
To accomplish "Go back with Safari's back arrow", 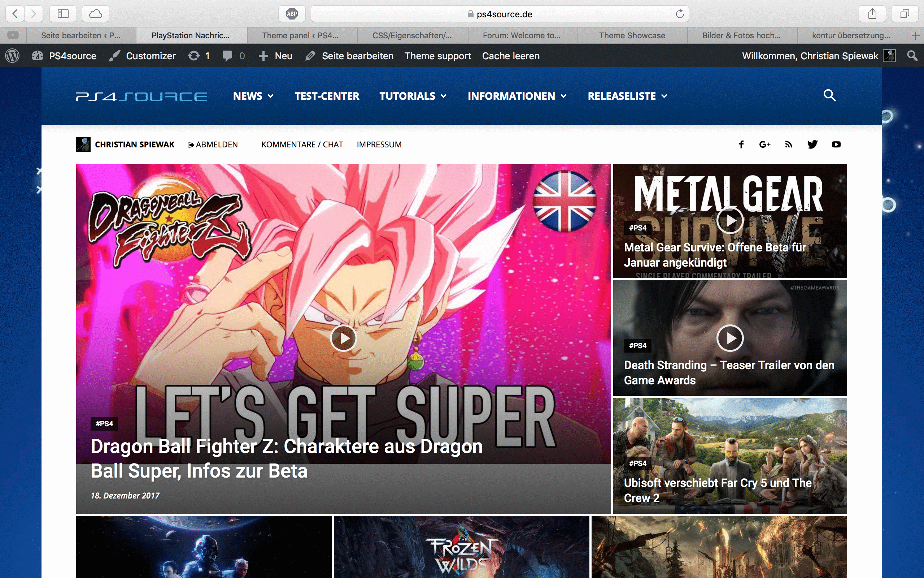I will tap(15, 14).
